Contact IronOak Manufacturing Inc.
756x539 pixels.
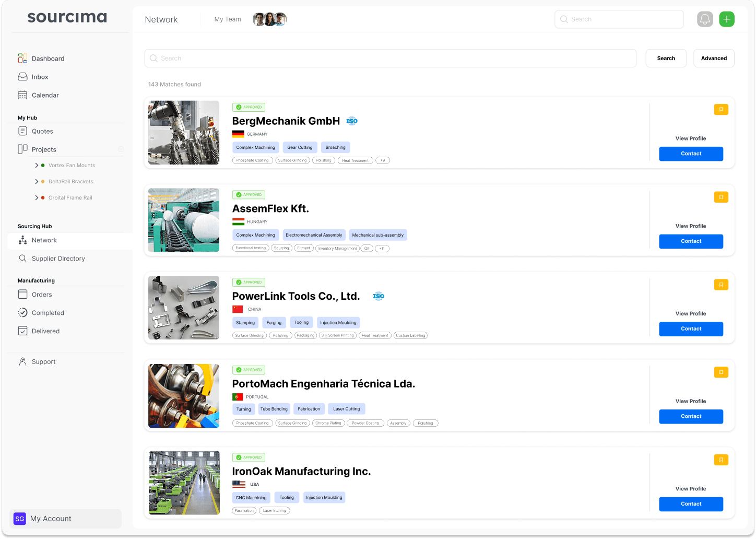pos(691,504)
